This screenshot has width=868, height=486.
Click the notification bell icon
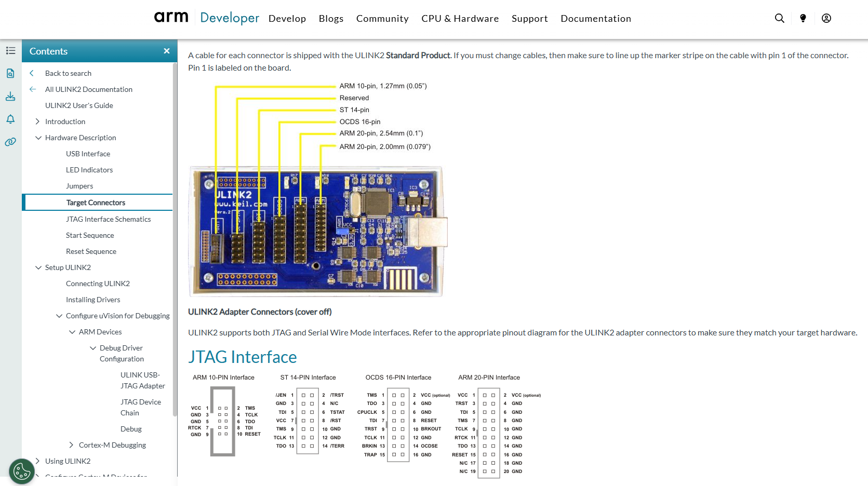tap(10, 119)
